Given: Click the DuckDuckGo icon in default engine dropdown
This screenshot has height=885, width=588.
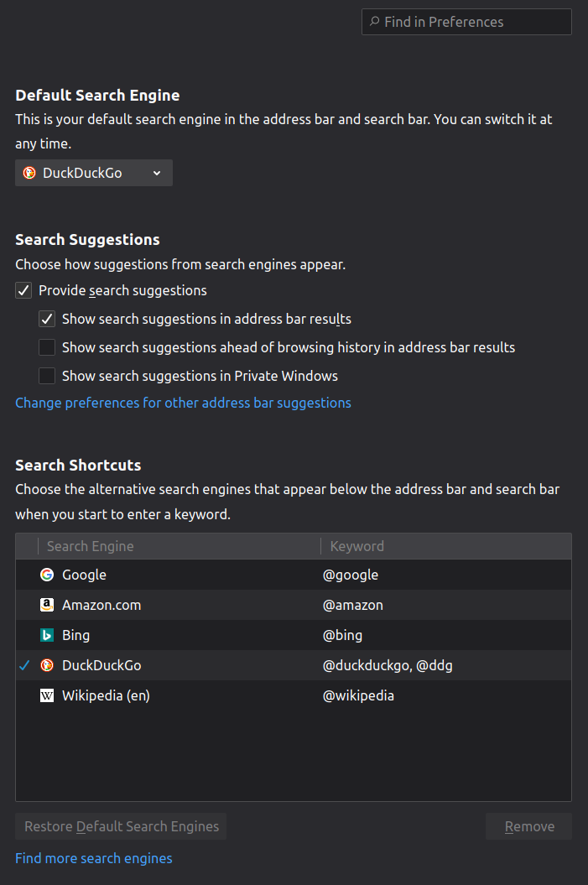Looking at the screenshot, I should [x=29, y=173].
